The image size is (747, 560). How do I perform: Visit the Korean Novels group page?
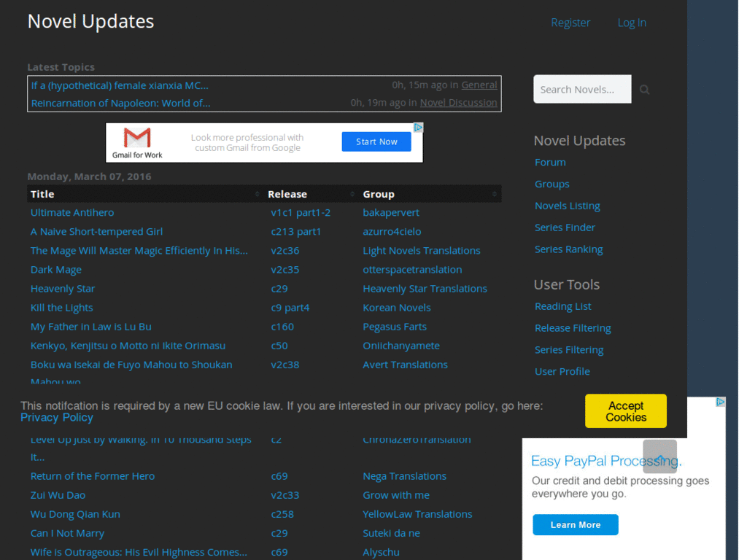(x=397, y=307)
